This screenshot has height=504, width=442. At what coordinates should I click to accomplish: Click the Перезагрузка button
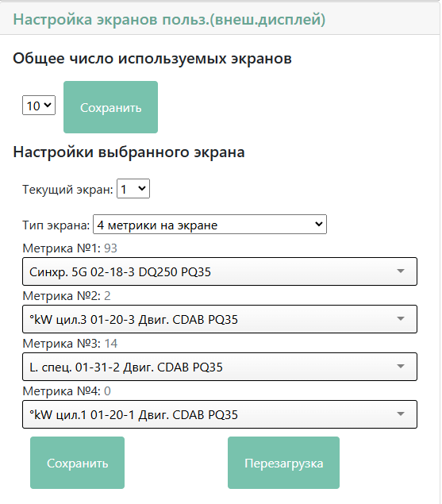click(x=283, y=463)
